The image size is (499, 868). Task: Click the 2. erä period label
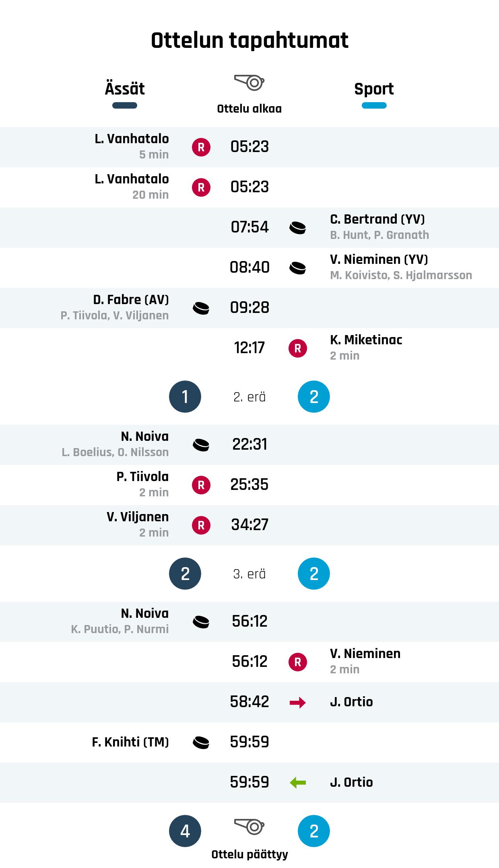pos(249,397)
